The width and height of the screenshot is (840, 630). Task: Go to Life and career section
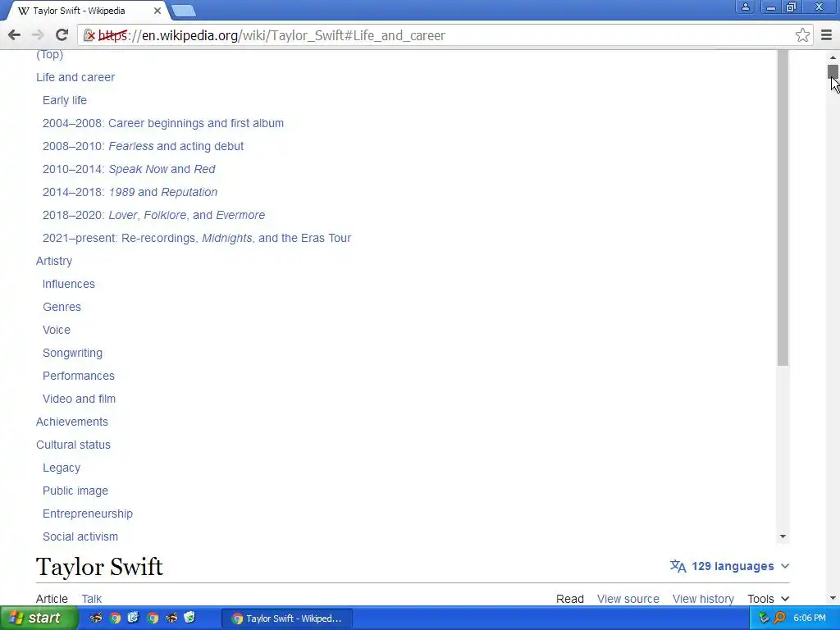pyautogui.click(x=75, y=77)
